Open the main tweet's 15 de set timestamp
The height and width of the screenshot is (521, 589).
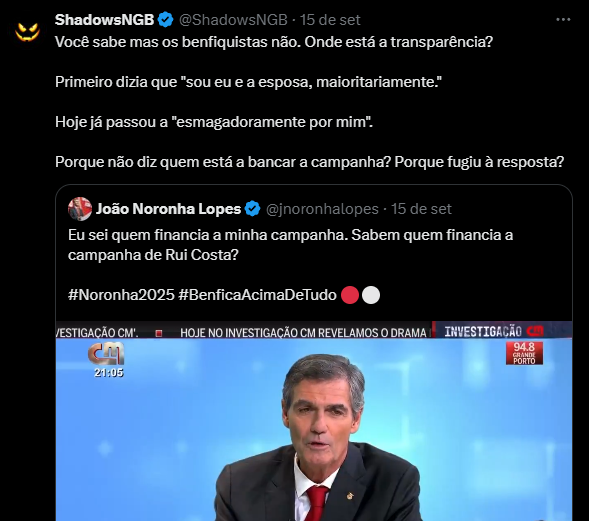(x=330, y=20)
